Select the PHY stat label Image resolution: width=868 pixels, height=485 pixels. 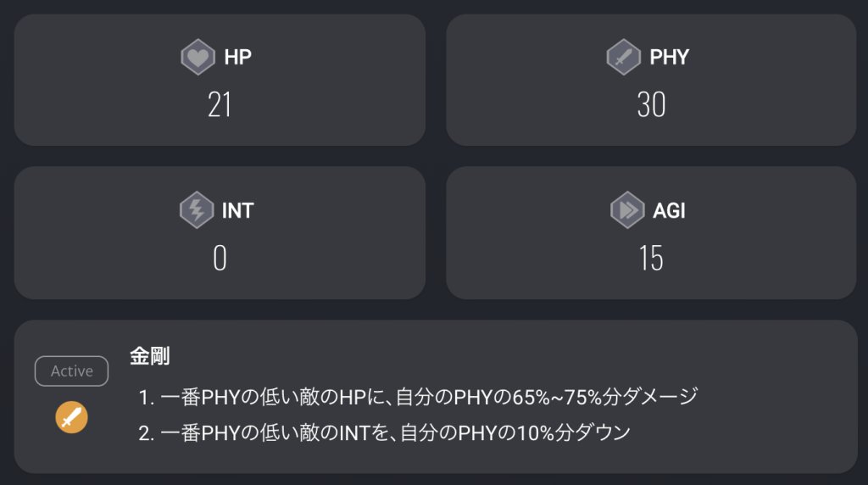point(669,58)
